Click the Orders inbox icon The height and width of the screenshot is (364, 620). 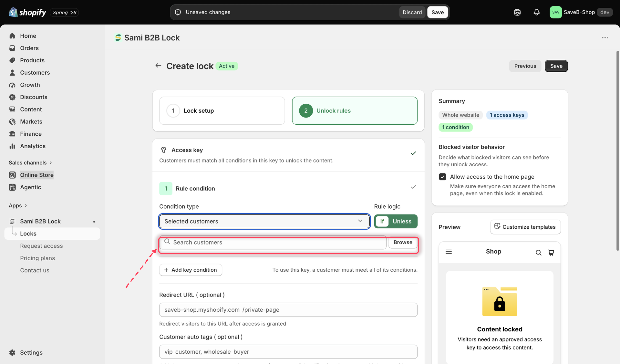tap(12, 48)
